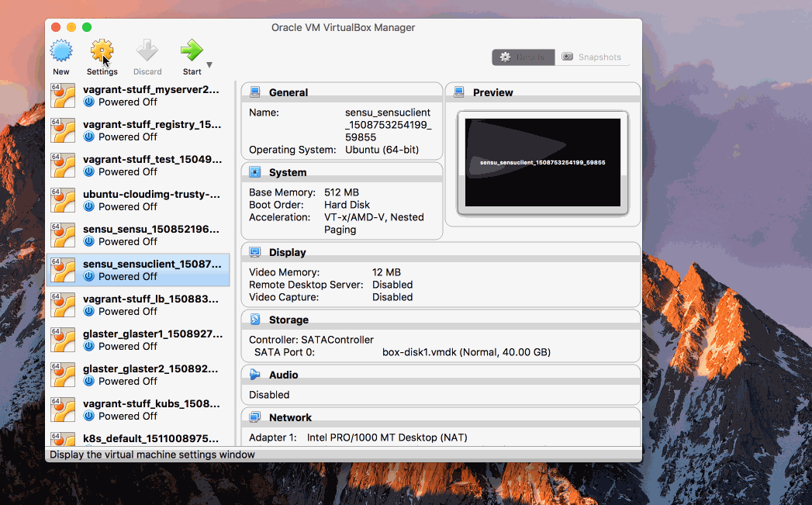Click the Controller: SATAController text

coord(311,340)
